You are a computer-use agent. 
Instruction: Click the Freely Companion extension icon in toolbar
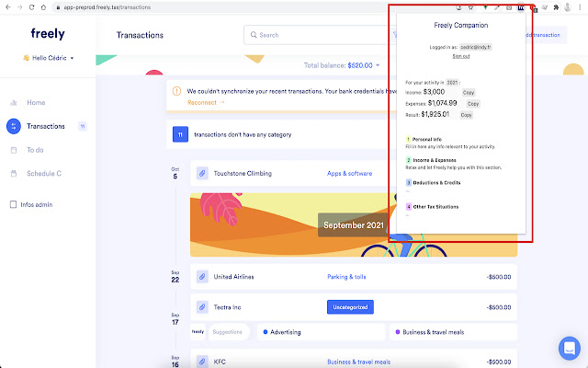pyautogui.click(x=521, y=7)
